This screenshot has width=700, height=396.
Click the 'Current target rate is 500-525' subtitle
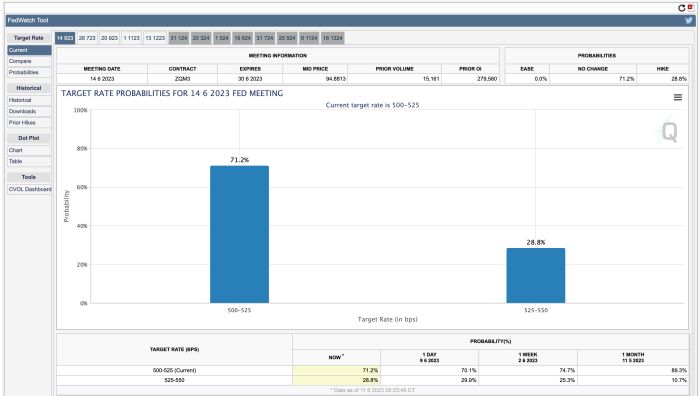pyautogui.click(x=372, y=105)
